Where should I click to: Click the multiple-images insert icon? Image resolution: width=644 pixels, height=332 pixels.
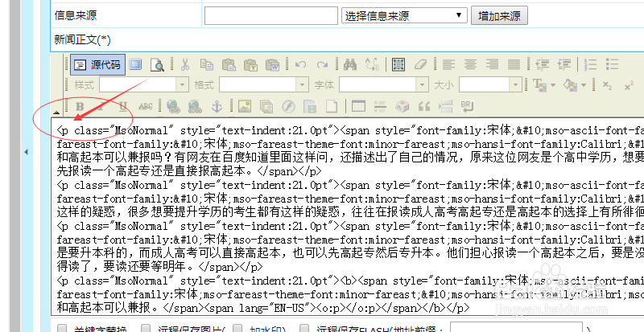pyautogui.click(x=266, y=107)
